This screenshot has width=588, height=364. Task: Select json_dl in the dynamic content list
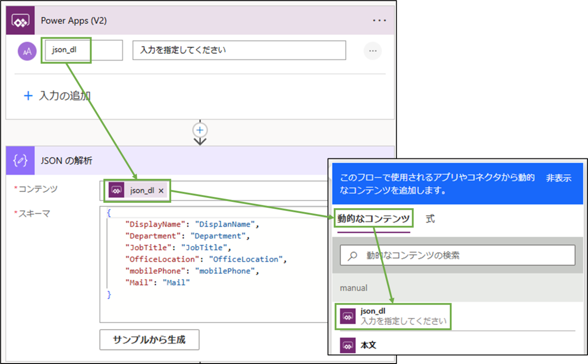click(x=458, y=316)
